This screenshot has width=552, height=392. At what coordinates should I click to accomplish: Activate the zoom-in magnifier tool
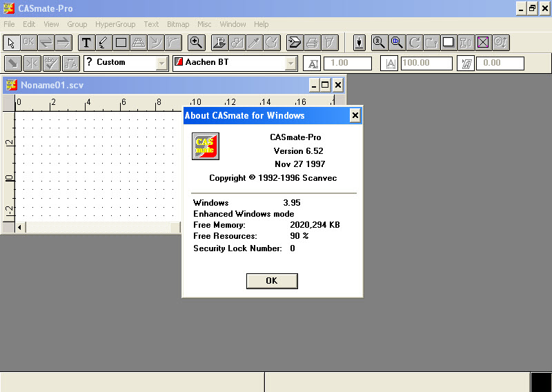[197, 43]
